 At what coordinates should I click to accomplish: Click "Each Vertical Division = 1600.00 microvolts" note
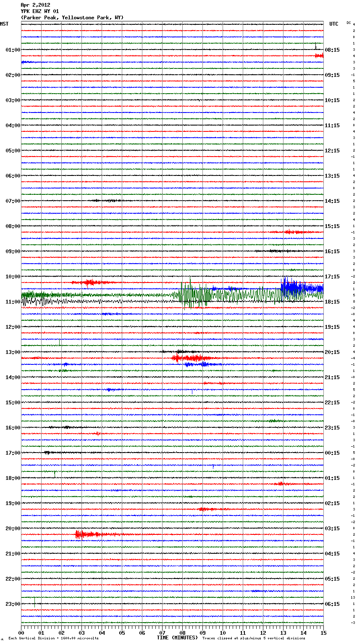[53, 638]
